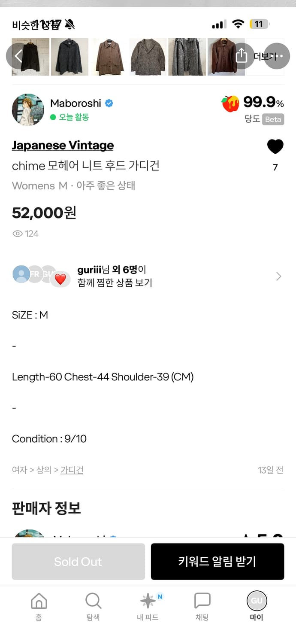296x644 pixels.
Task: Tap the back arrow to return
Action: (18, 56)
